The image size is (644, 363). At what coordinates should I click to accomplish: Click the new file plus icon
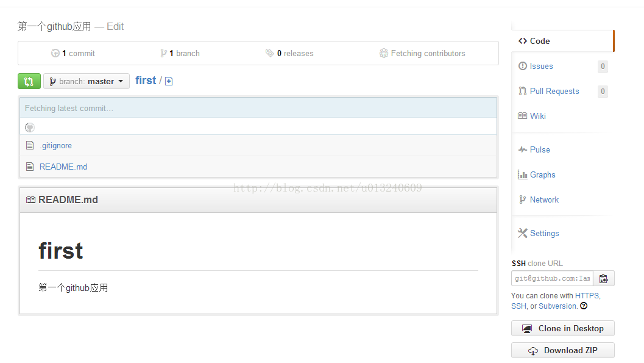(x=169, y=81)
